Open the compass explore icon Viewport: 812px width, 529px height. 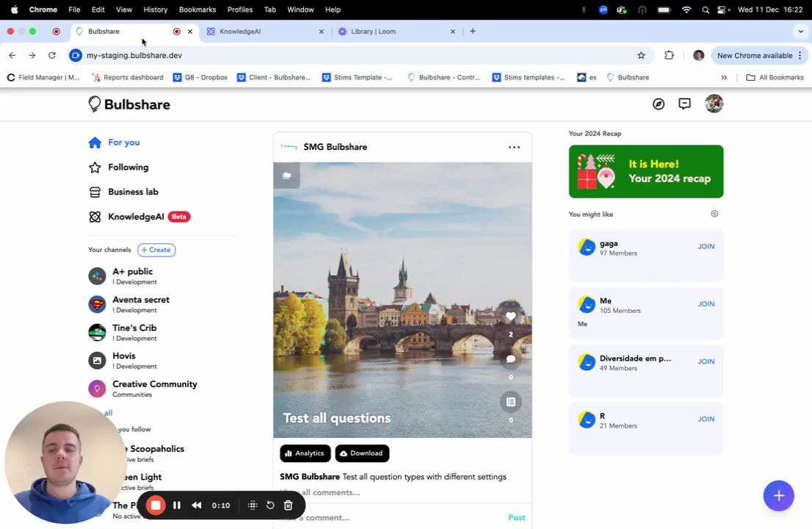pos(659,104)
